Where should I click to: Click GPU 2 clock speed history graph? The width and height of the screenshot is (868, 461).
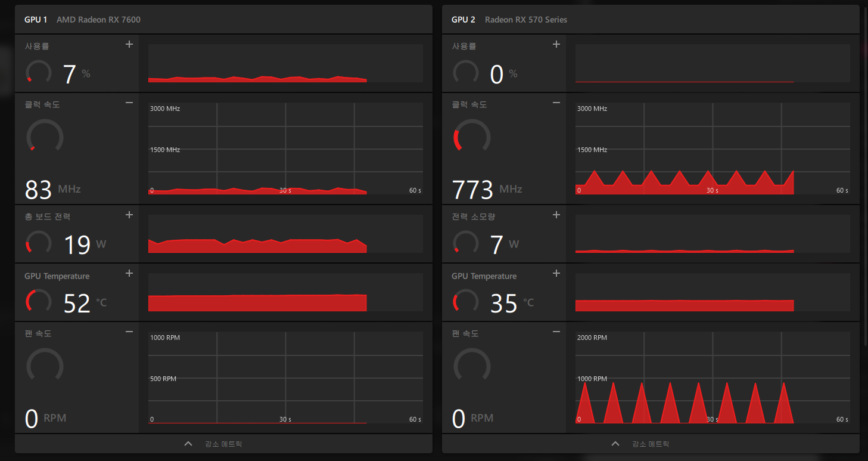tap(713, 148)
